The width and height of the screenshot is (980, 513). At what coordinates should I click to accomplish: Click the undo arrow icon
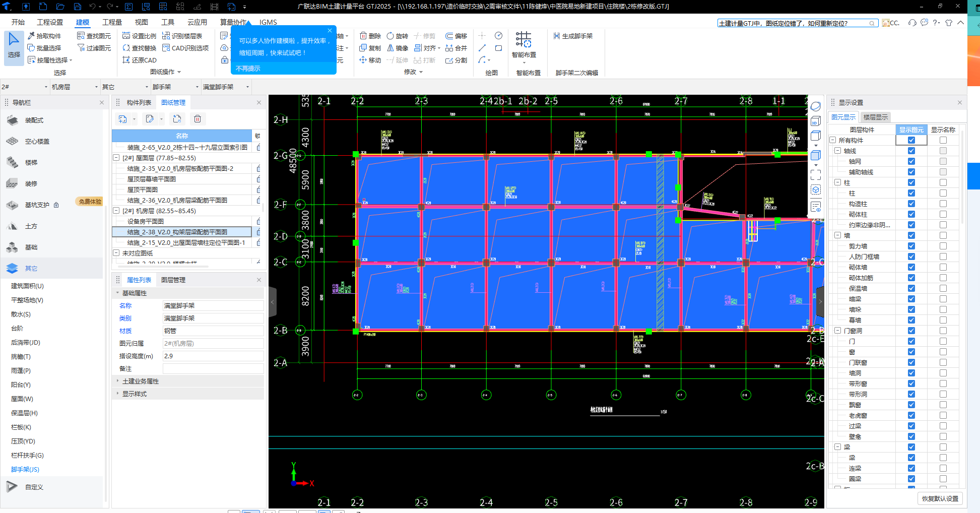coord(92,7)
